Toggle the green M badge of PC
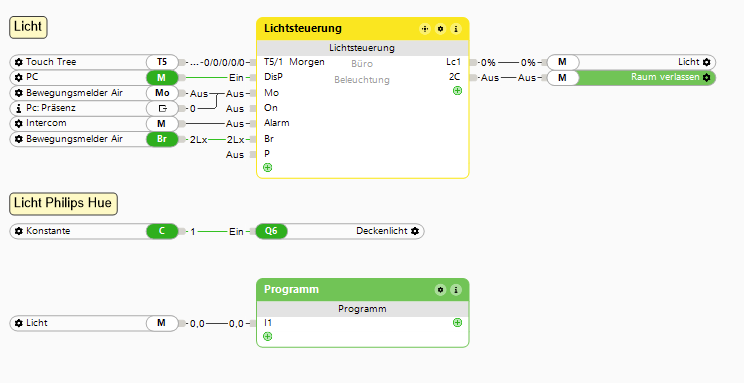The height and width of the screenshot is (383, 744). (162, 77)
